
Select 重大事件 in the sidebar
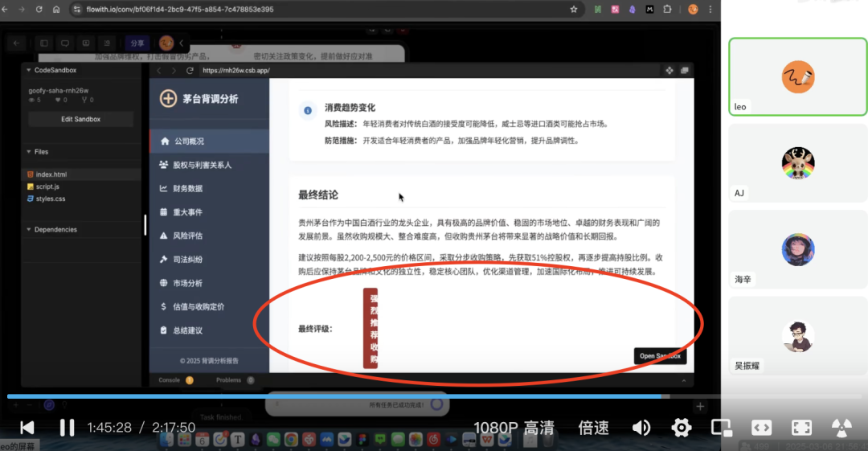click(209, 212)
